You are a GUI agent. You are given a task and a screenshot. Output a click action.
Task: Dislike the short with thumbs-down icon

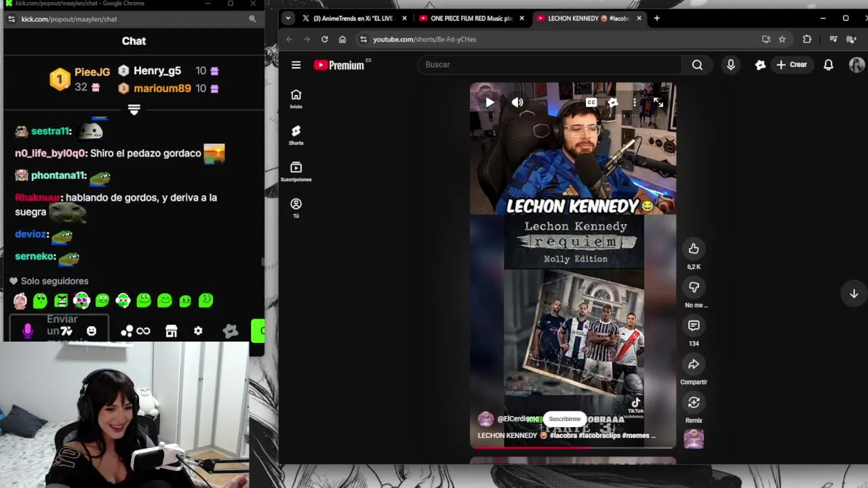pos(694,287)
